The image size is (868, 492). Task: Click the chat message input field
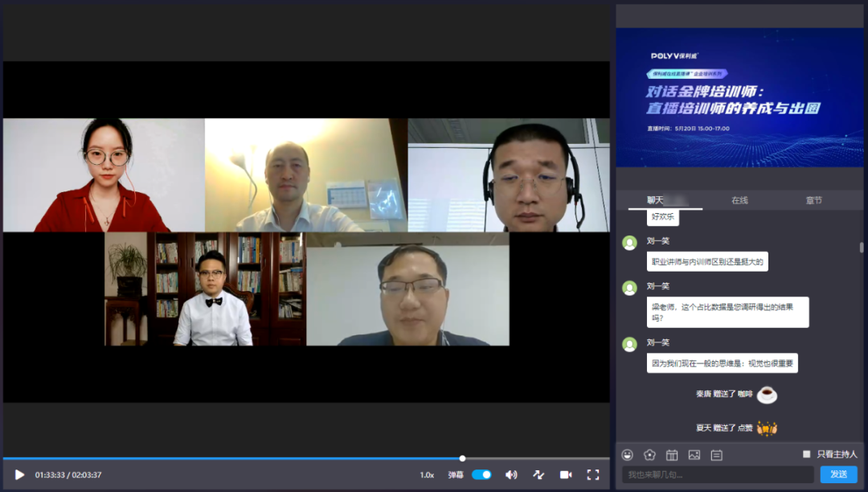point(718,474)
